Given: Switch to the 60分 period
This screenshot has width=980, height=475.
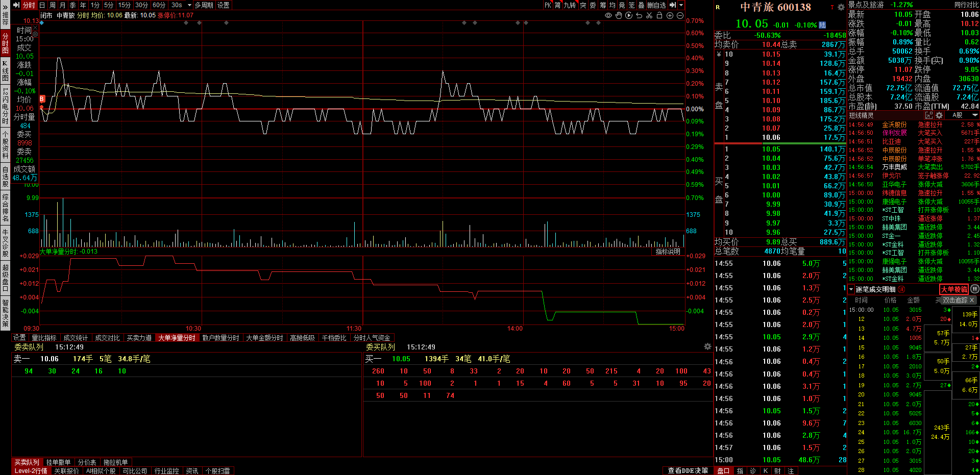Looking at the screenshot, I should 159,5.
